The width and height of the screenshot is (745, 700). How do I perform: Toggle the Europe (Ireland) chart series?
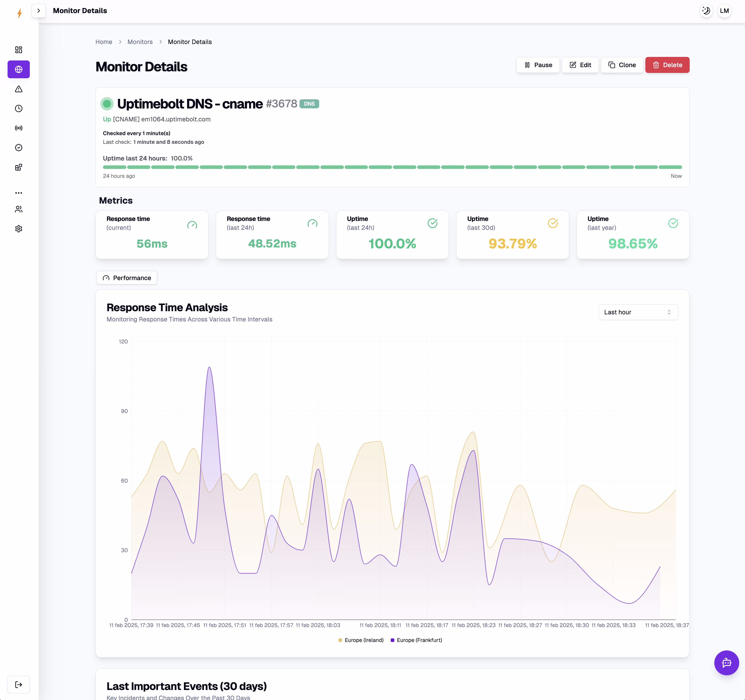click(360, 640)
